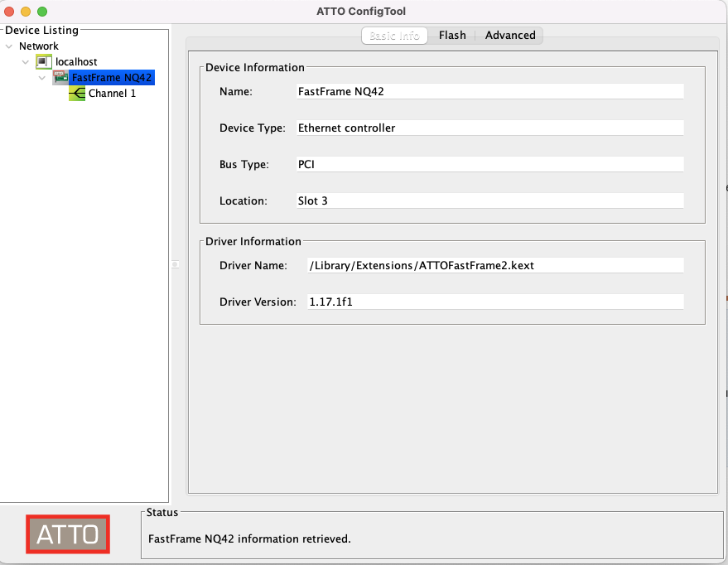Collapse the localhost tree node

pyautogui.click(x=26, y=62)
